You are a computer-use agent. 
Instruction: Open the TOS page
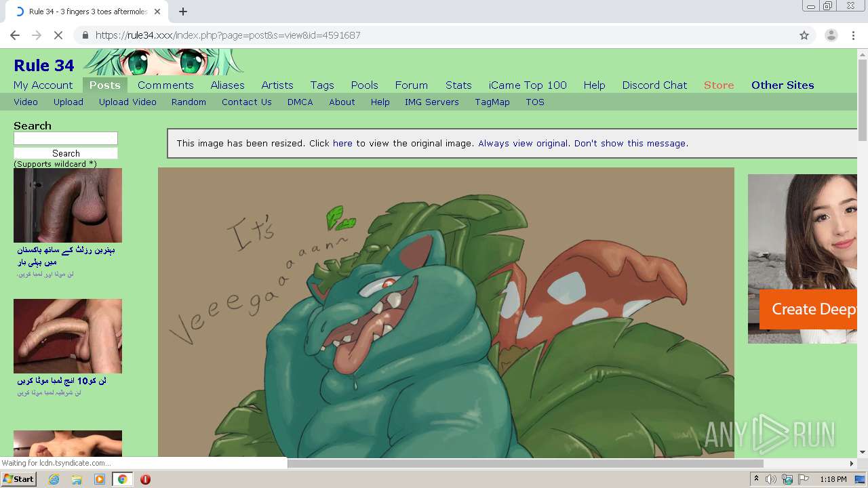pos(535,102)
